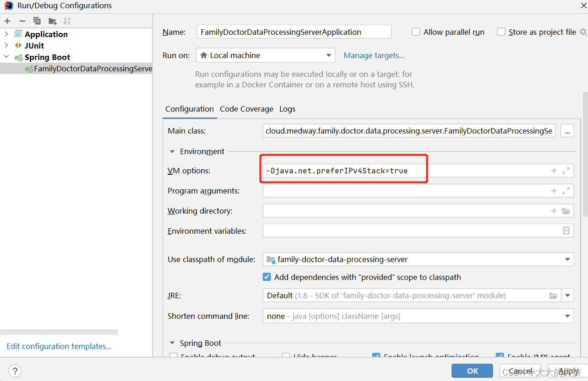This screenshot has width=588, height=381.
Task: Open the Run on target dropdown
Action: point(329,55)
